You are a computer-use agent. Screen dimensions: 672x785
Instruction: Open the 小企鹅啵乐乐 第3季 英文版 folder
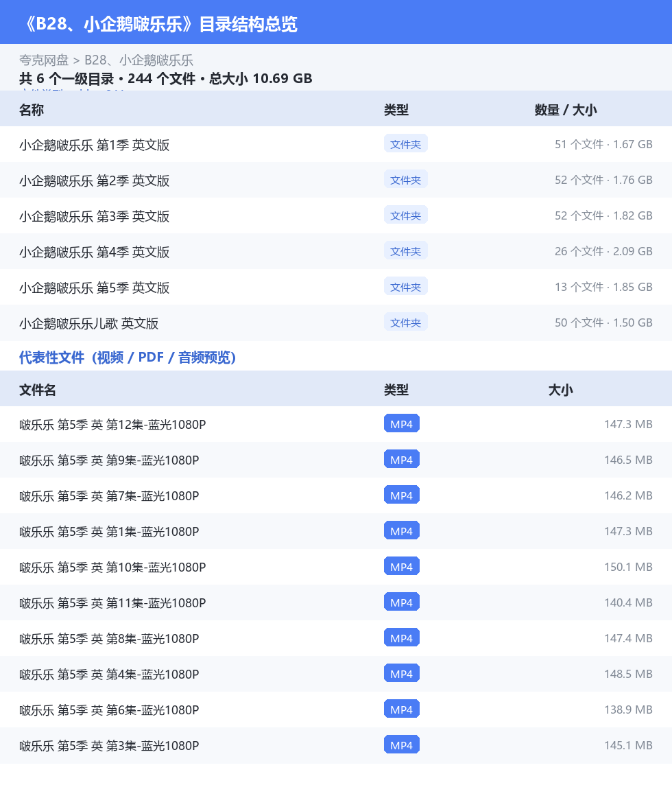click(94, 216)
